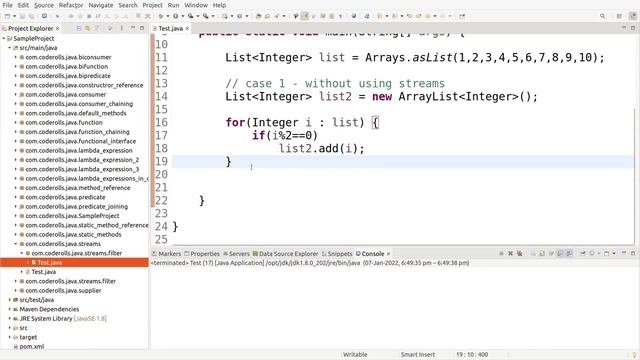Click the Open Perspective icon

pos(619,16)
